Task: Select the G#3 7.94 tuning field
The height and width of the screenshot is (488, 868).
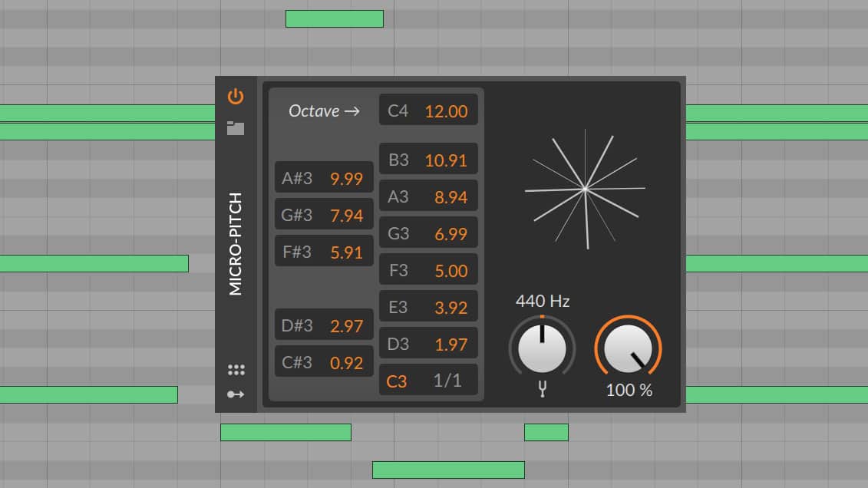Action: point(324,213)
